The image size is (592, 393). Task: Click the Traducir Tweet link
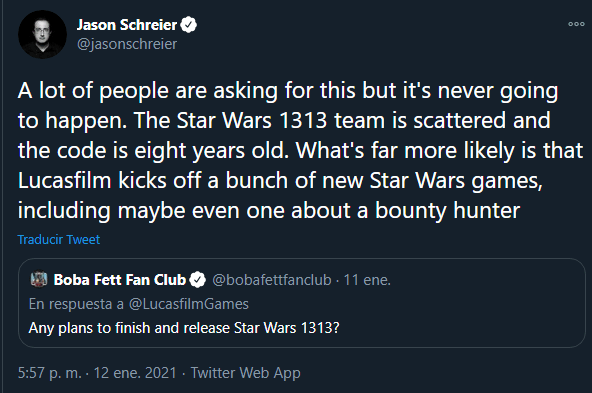(x=59, y=240)
